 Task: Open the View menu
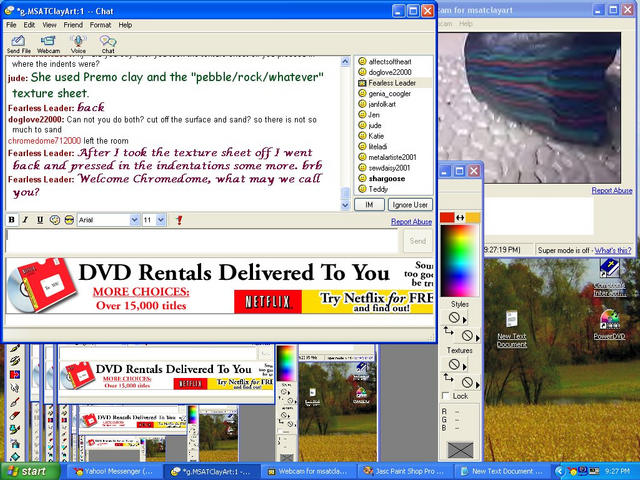(49, 25)
